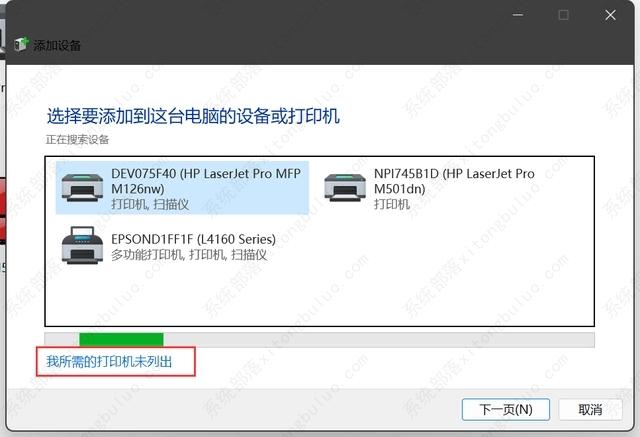Click the green segment of the search progress bar
Viewport: 640px width, 437px height.
point(121,339)
